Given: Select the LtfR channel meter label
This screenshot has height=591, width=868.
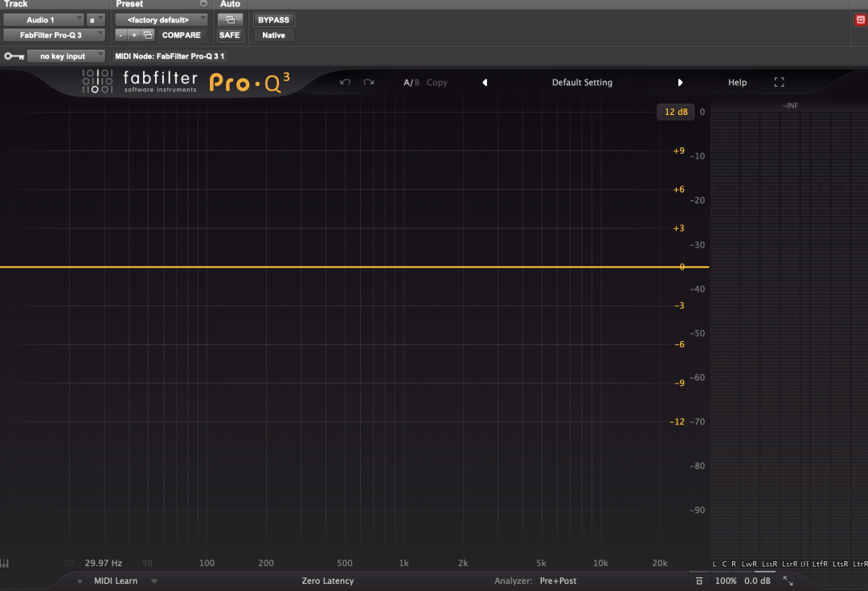Looking at the screenshot, I should [x=820, y=564].
